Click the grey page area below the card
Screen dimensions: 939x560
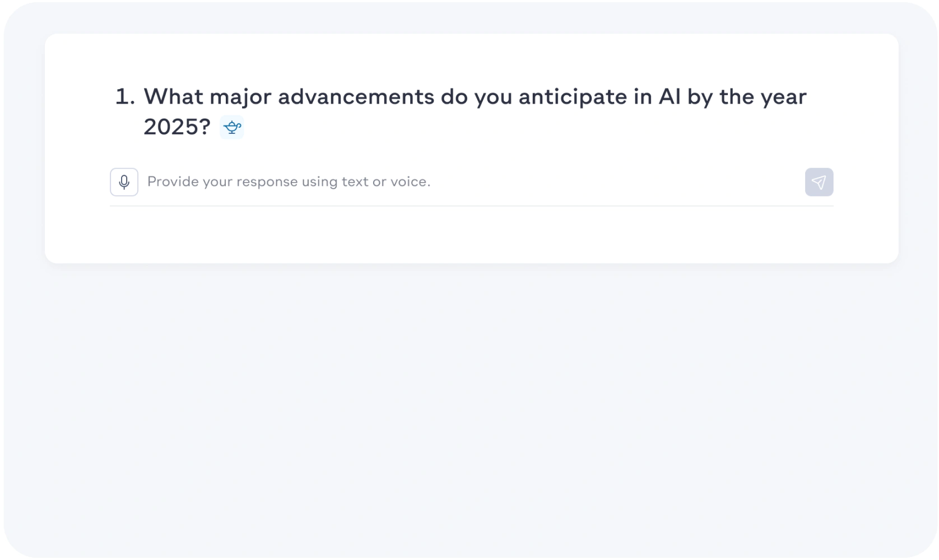click(x=471, y=409)
